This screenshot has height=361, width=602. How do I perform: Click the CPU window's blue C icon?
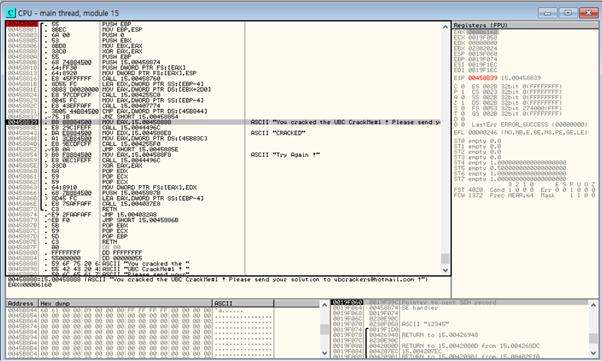[x=10, y=13]
